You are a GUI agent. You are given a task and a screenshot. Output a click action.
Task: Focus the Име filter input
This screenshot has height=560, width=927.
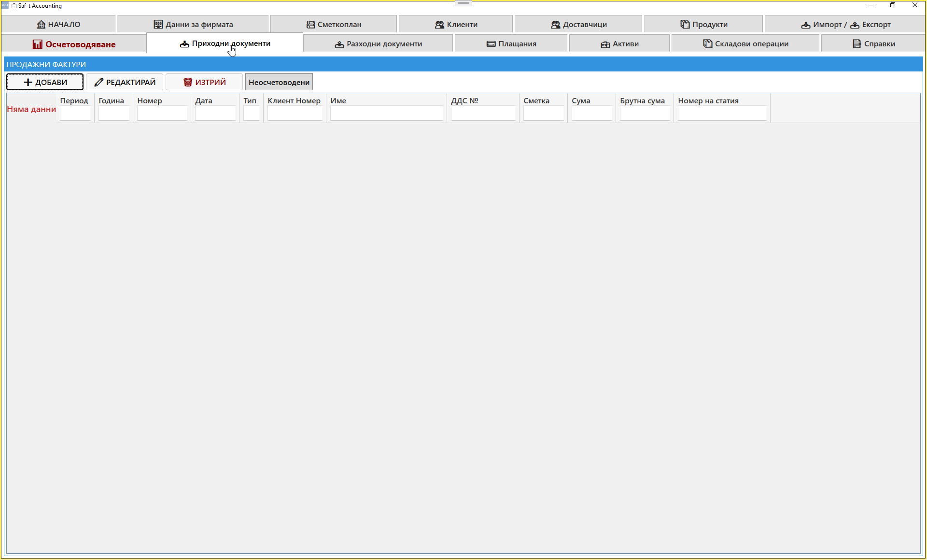click(387, 113)
